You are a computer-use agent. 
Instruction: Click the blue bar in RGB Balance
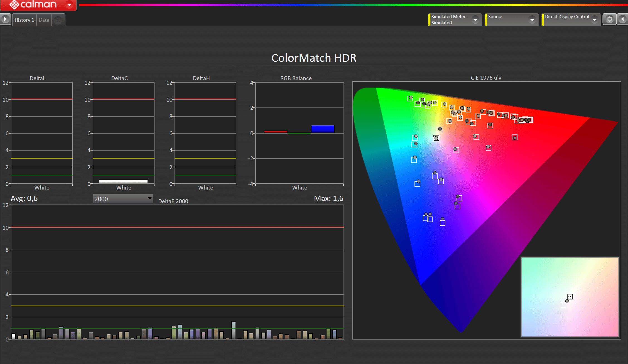(x=323, y=129)
